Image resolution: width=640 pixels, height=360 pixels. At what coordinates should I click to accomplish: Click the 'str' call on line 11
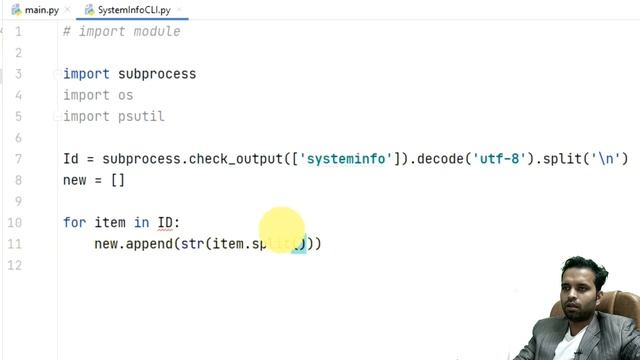pyautogui.click(x=192, y=244)
